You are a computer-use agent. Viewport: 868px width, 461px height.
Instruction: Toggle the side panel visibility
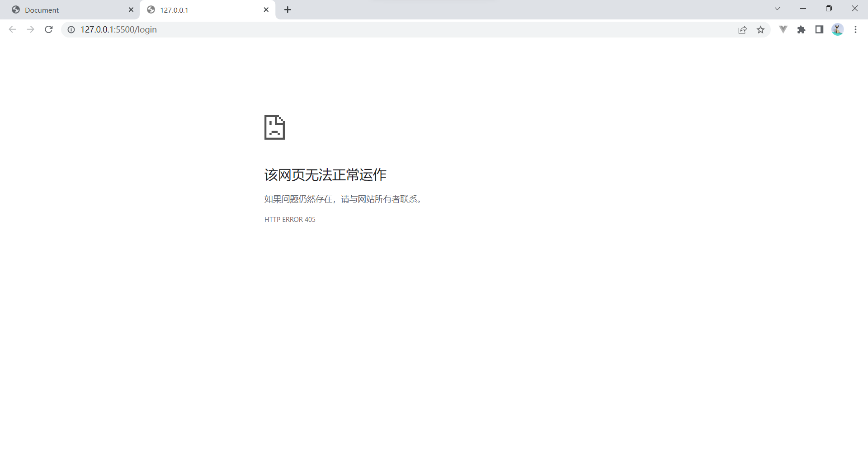[820, 29]
